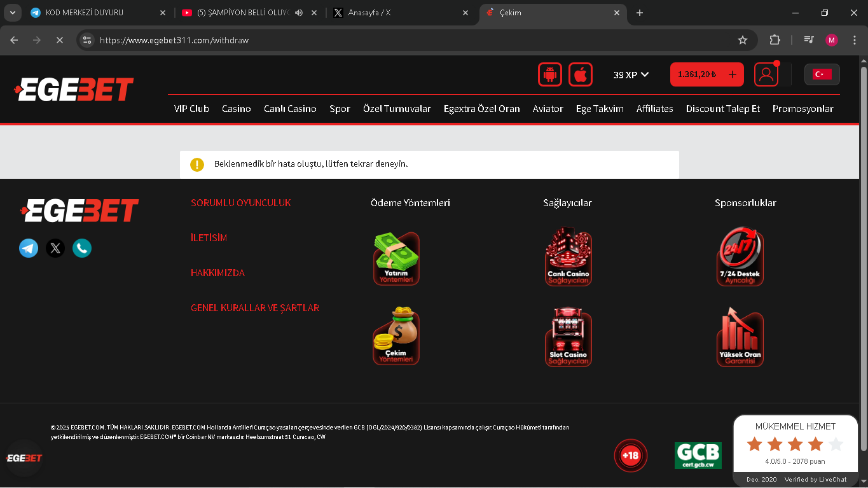868x488 pixels.
Task: Open Özel Turnuvalar menu item
Action: (397, 109)
